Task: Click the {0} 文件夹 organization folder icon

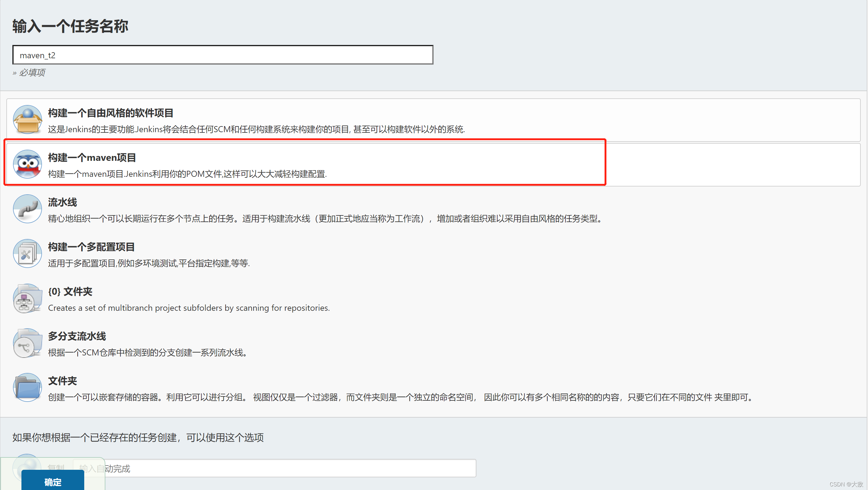Action: [27, 298]
